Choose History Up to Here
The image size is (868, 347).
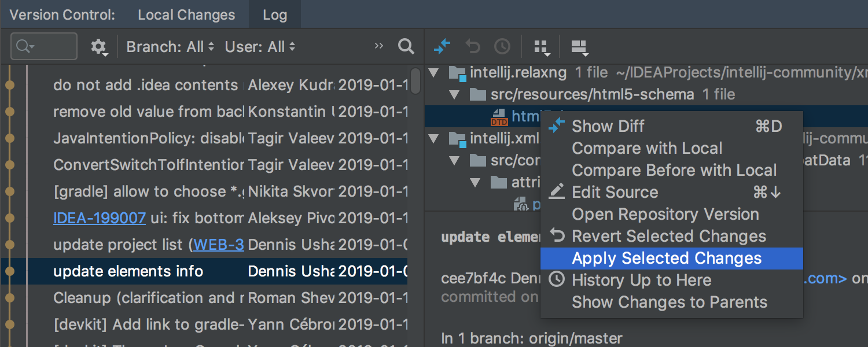click(x=671, y=280)
